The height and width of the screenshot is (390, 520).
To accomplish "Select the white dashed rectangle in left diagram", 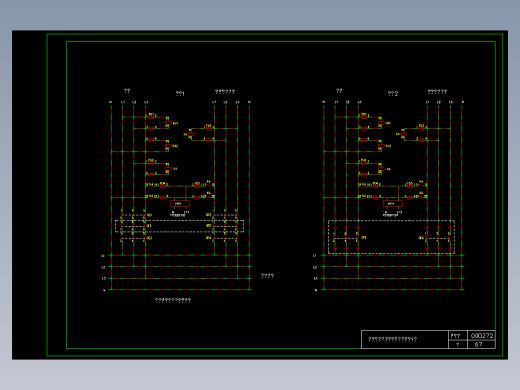I will click(x=179, y=226).
